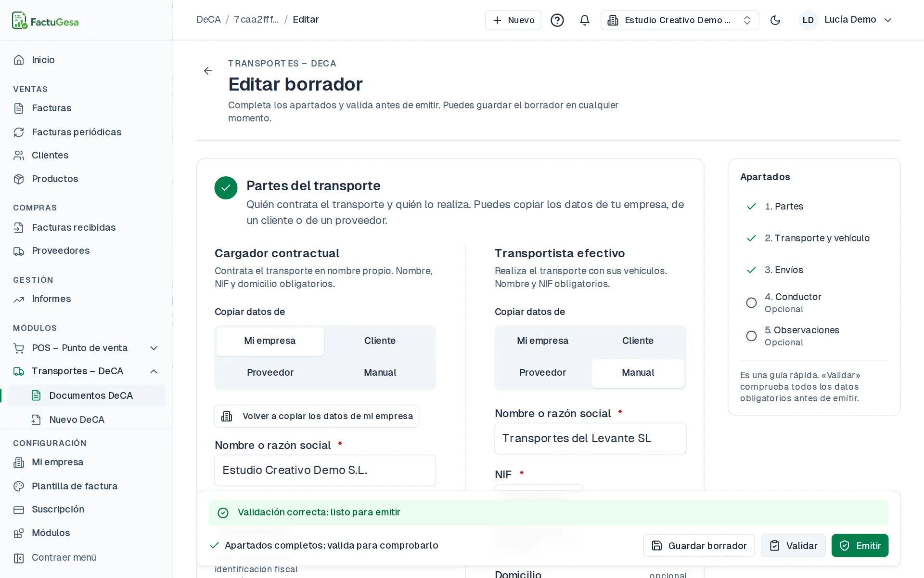Click the Proveedores truck icon
924x578 pixels.
tap(19, 251)
